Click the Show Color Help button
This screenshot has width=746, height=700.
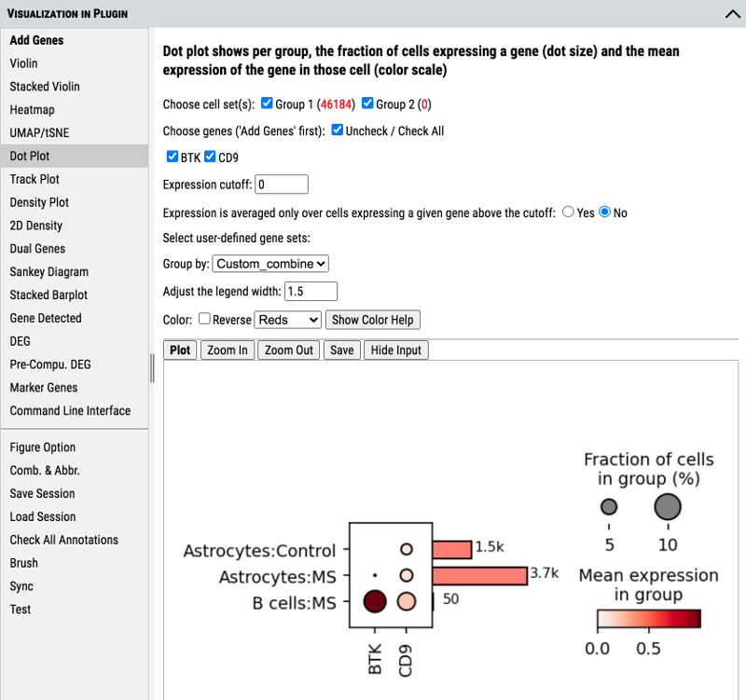pyautogui.click(x=372, y=320)
